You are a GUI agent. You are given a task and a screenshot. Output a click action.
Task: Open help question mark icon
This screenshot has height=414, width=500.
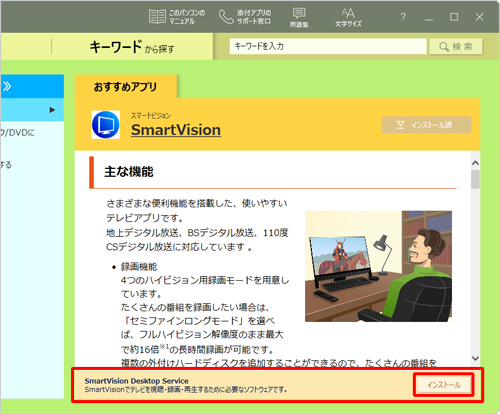(403, 17)
